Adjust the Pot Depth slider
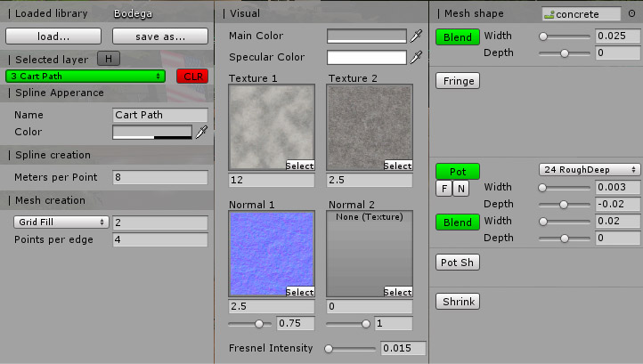This screenshot has height=364, width=643. tap(565, 205)
